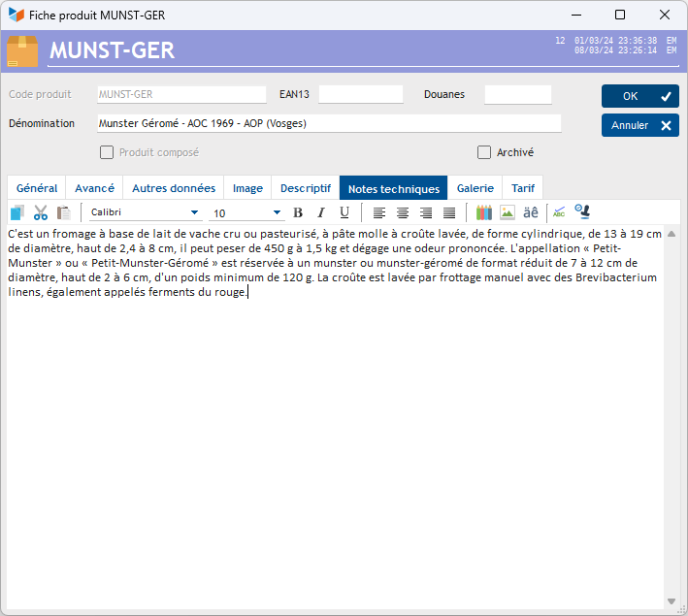Click the Paste clipboard icon
This screenshot has height=616, width=688.
pyautogui.click(x=64, y=212)
